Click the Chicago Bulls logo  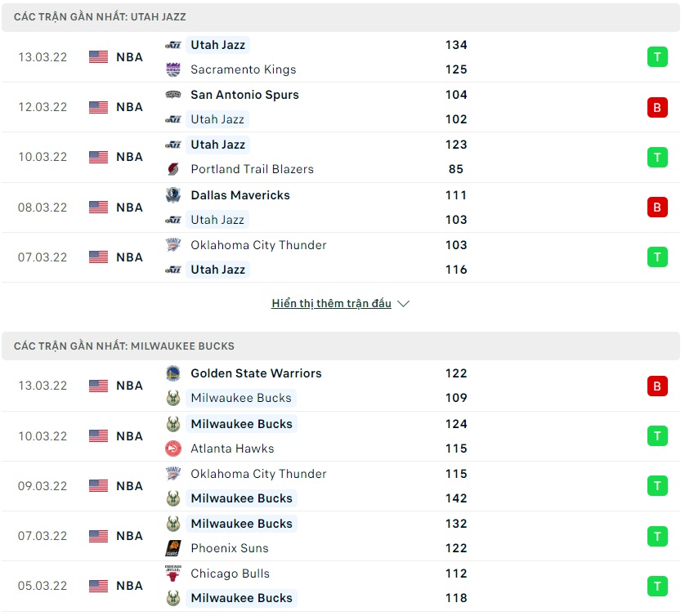(x=172, y=574)
